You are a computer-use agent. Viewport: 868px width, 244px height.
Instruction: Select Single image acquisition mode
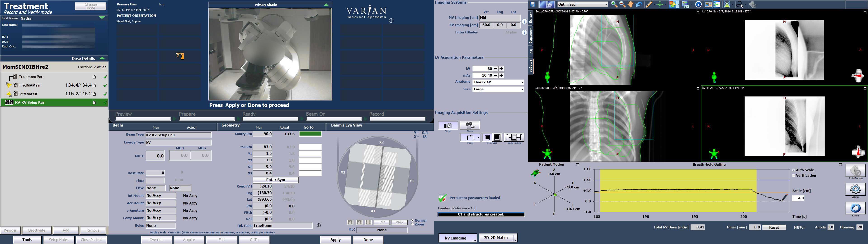tap(448, 125)
